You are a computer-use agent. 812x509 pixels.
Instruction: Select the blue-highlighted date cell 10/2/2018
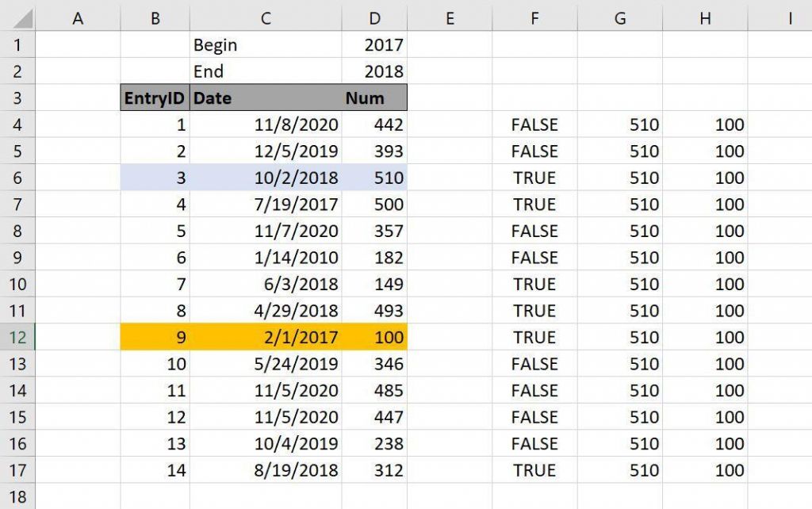(x=266, y=178)
